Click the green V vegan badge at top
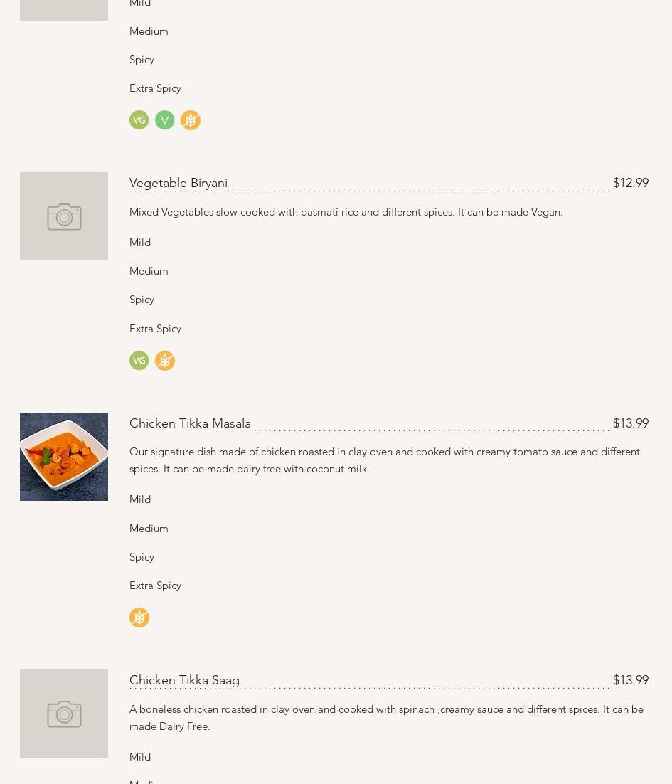The image size is (672, 784). coord(164,120)
